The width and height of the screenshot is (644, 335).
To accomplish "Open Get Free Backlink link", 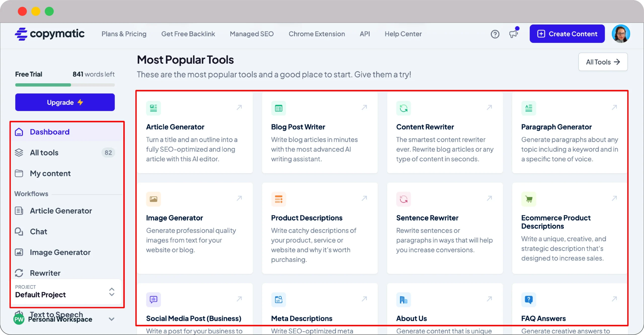I will (188, 34).
